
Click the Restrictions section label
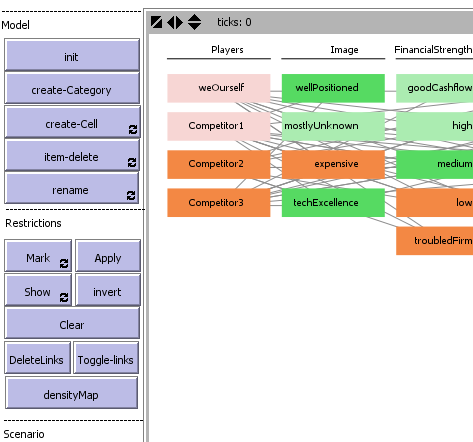[x=33, y=223]
